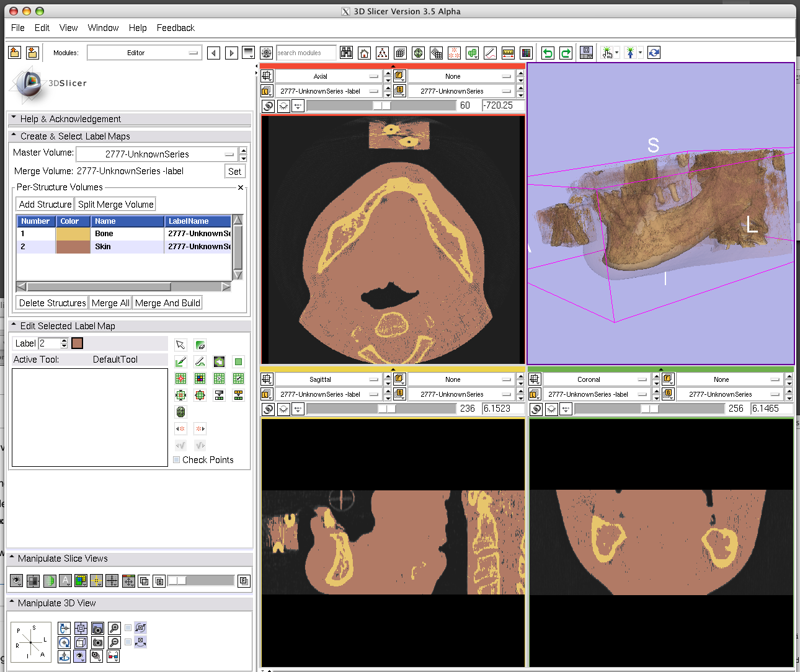Open the View menu

[68, 28]
